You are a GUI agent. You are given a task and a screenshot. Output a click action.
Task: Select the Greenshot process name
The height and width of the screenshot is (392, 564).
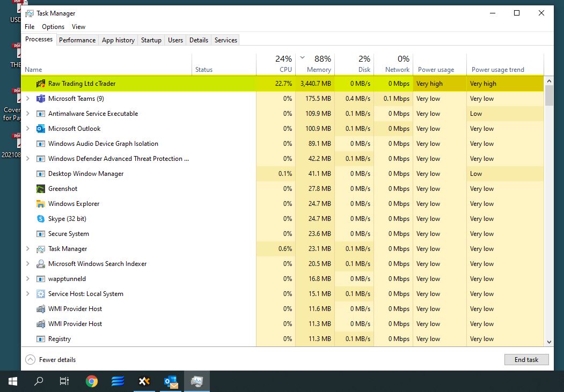pyautogui.click(x=63, y=189)
